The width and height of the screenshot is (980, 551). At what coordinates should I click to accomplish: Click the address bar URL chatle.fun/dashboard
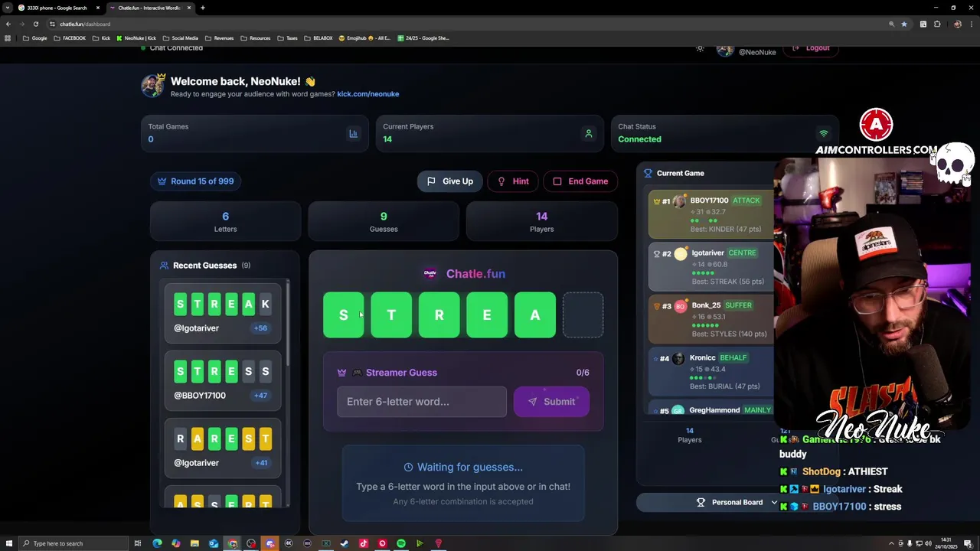coord(85,24)
